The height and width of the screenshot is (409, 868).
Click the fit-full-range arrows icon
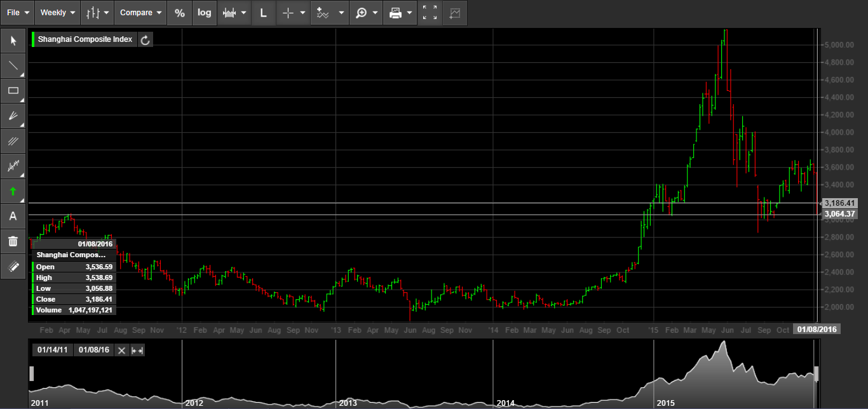pos(137,350)
